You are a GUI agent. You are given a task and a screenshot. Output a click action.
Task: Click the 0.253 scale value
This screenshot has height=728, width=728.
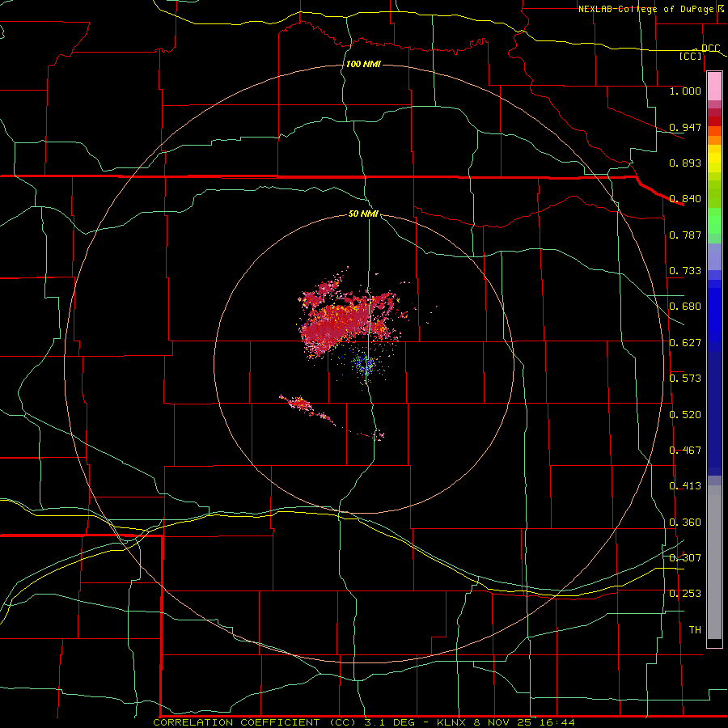click(685, 594)
